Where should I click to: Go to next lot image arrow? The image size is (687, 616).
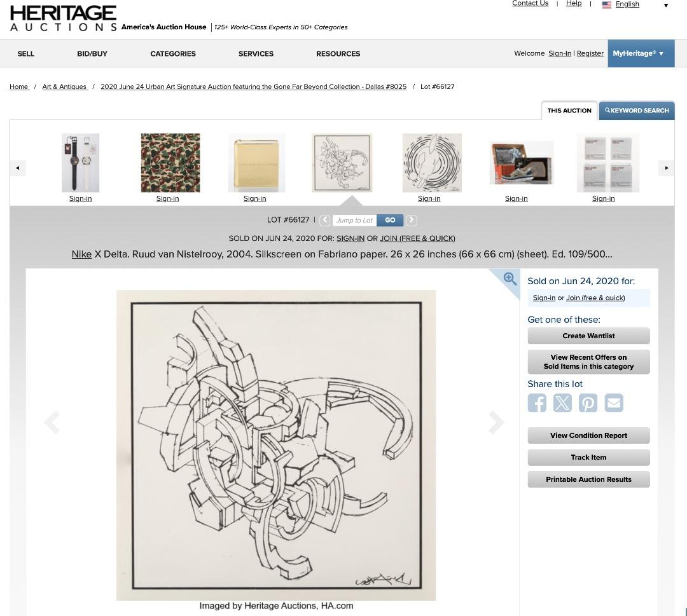point(496,423)
